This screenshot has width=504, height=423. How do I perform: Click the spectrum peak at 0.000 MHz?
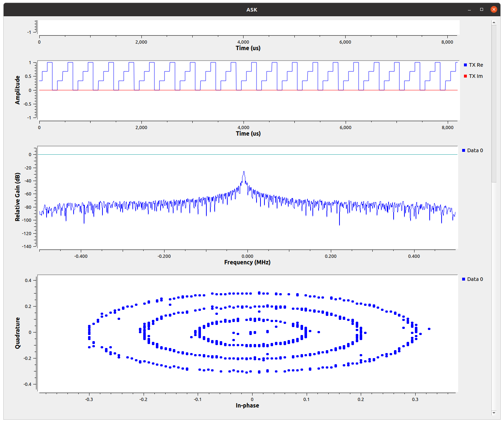coord(244,172)
